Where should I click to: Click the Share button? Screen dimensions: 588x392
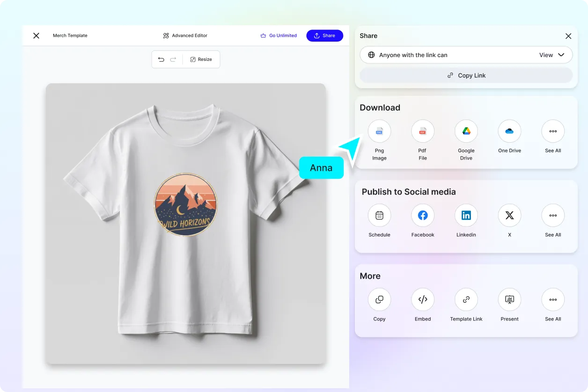pyautogui.click(x=324, y=36)
